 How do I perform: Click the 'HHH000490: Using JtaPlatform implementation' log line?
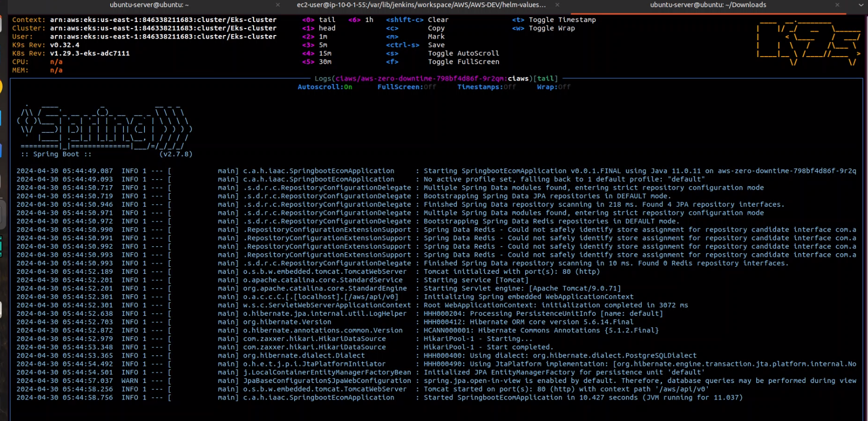tap(436, 364)
